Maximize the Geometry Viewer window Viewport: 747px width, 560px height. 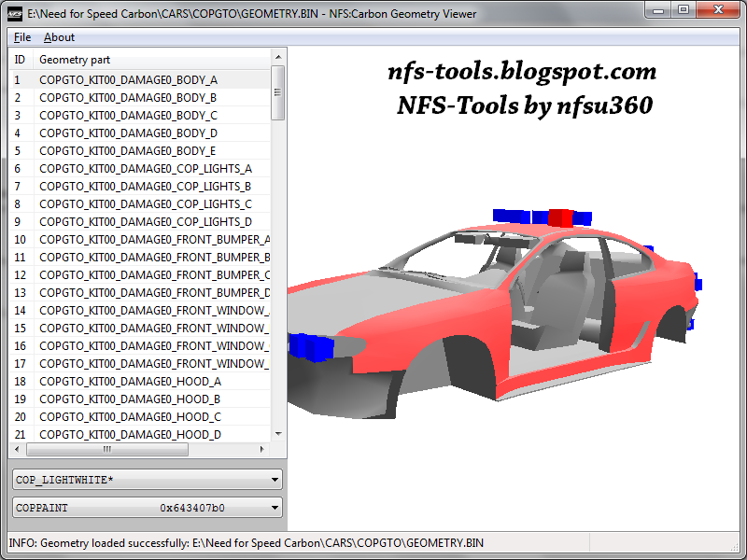tap(684, 9)
